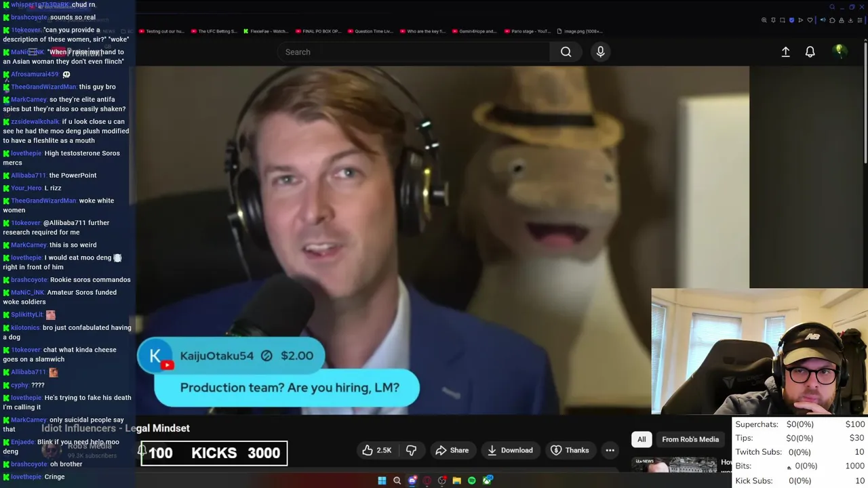Click chat username zzsidewalkchalk

tap(35, 122)
